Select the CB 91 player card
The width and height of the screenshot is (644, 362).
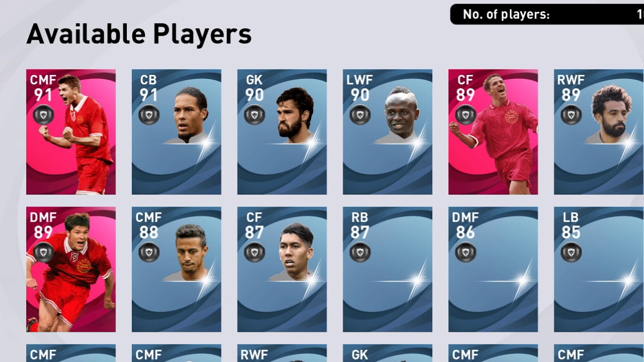click(x=177, y=132)
